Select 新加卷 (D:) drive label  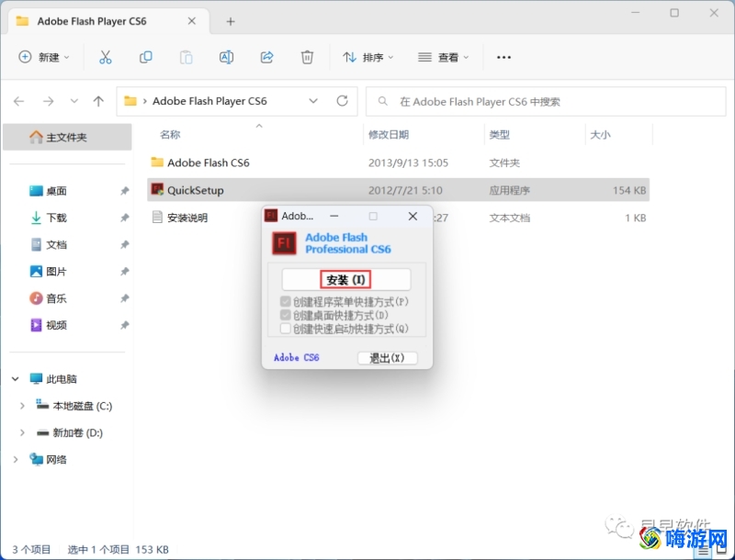pos(77,432)
